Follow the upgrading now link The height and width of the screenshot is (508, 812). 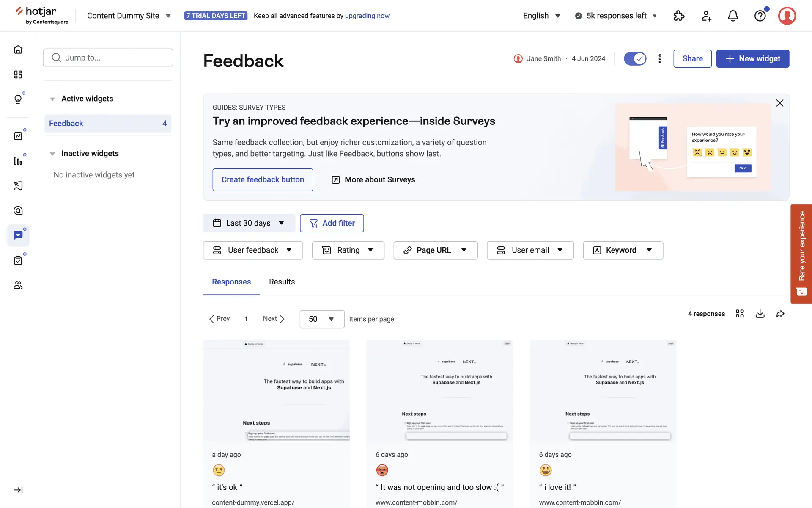[x=367, y=16]
